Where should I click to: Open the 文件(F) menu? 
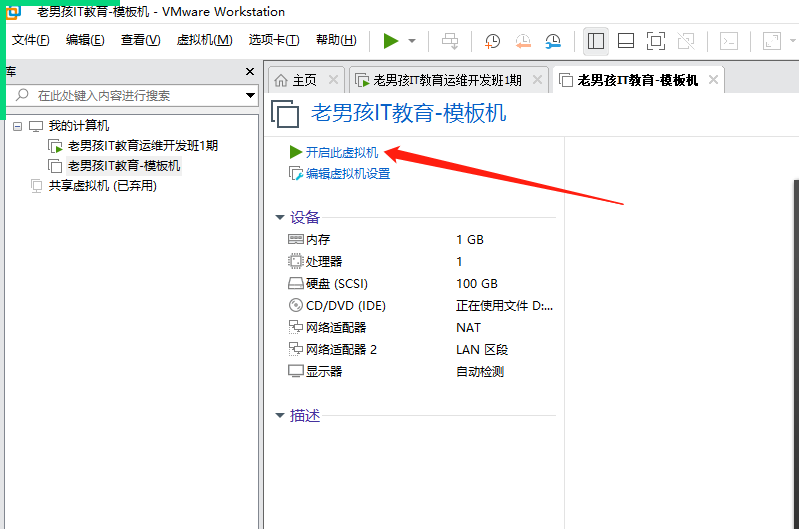tap(31, 40)
